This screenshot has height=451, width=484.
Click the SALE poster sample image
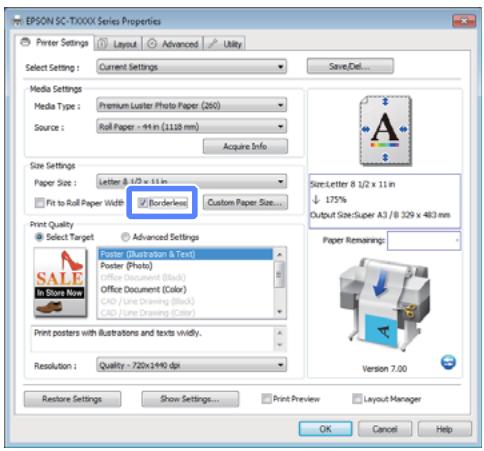click(60, 282)
